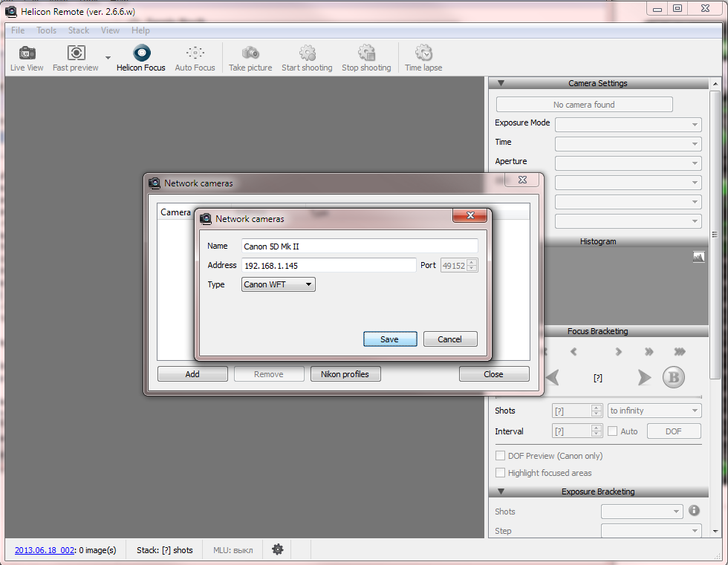Viewport: 728px width, 565px height.
Task: Click the right panel vertical scrollbar
Action: click(715, 235)
